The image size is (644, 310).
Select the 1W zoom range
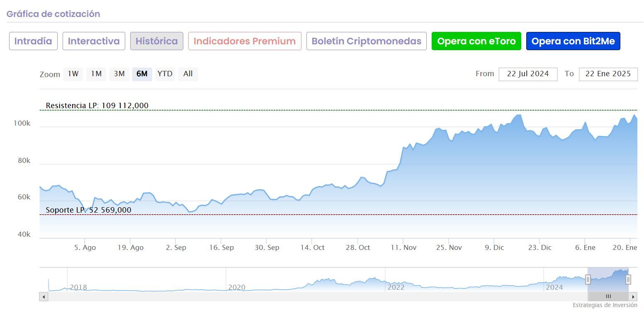(x=73, y=74)
